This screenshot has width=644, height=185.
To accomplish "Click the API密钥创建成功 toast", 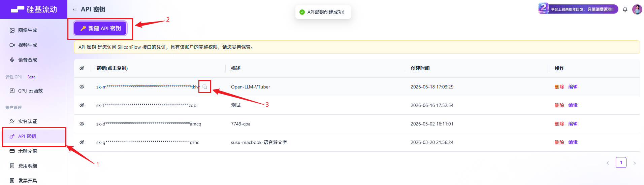I will [323, 12].
